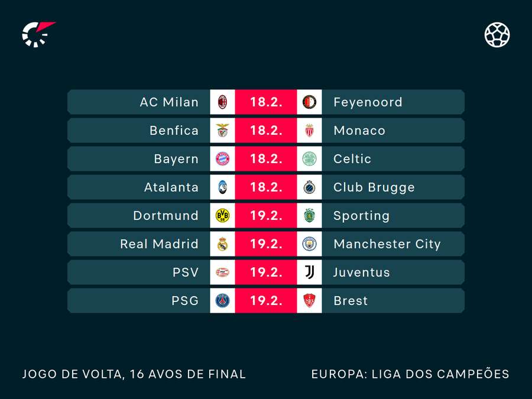Open the Club Brugge team name
532x399 pixels.
pos(374,187)
